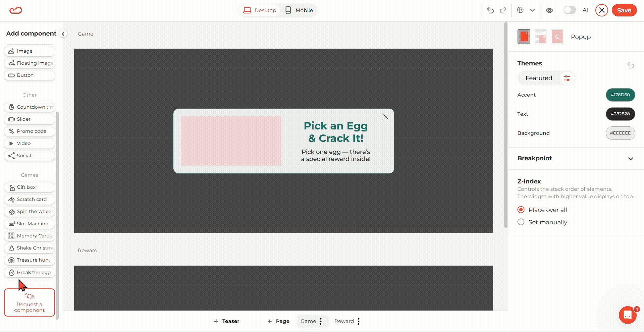Collapse the Add component panel
644x332 pixels.
point(63,34)
